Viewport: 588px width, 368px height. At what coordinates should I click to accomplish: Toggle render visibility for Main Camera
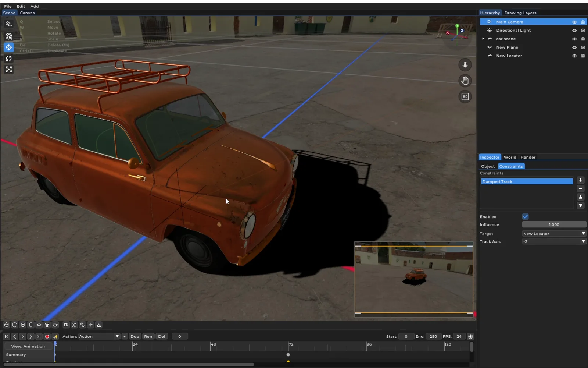[583, 22]
